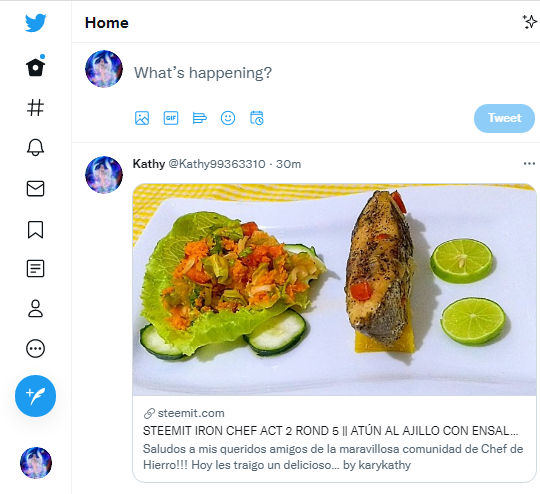Click the round blue compose tweet button
Screen dimensions: 540x494
pos(35,396)
